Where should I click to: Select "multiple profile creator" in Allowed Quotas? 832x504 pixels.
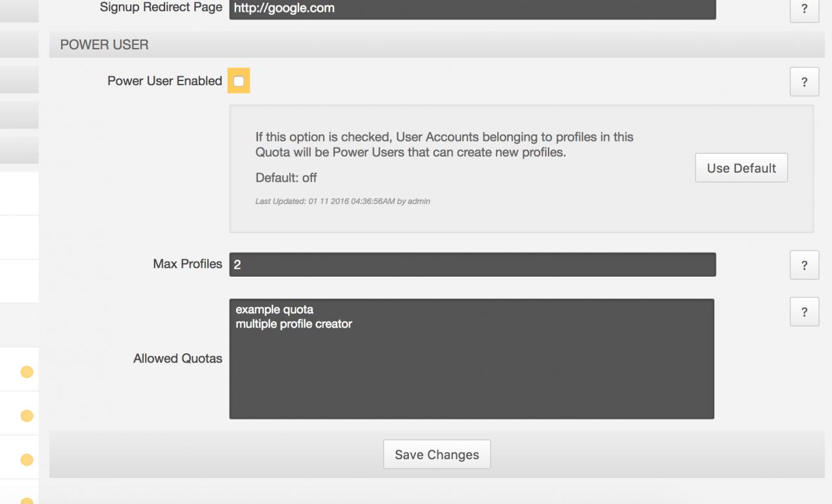pyautogui.click(x=294, y=323)
